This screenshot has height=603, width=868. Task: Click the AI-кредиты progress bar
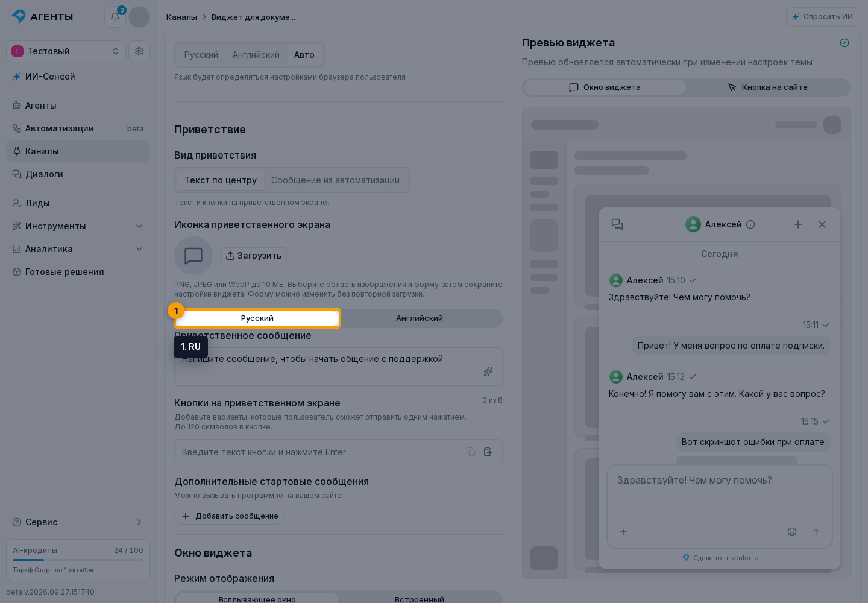[x=78, y=560]
